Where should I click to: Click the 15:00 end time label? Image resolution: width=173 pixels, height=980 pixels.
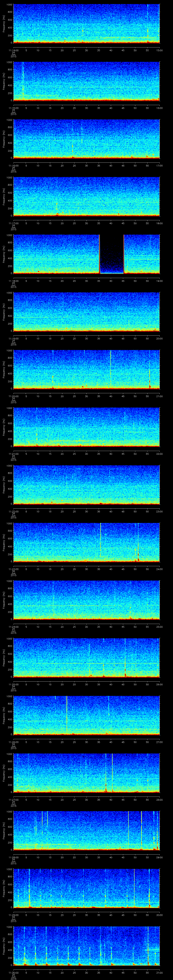point(160,50)
